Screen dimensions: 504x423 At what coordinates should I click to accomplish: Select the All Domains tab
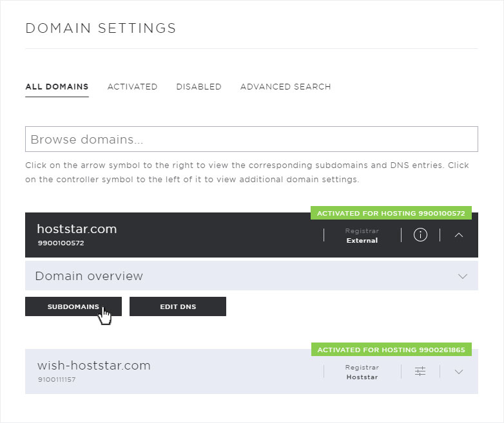pos(57,87)
